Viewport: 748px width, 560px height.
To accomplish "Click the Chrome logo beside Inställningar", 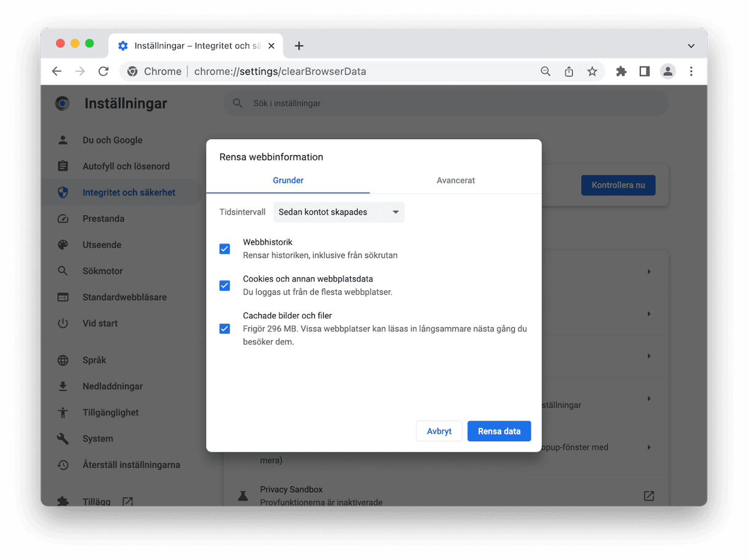I will [63, 103].
